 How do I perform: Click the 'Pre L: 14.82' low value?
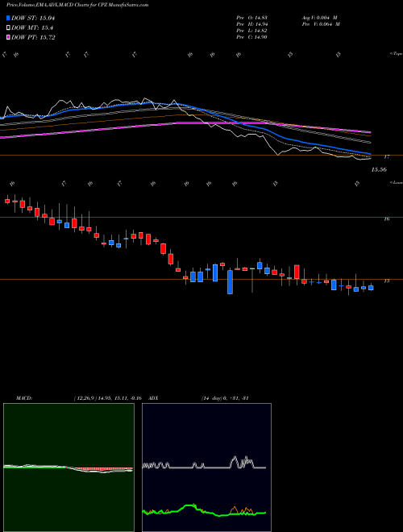(252, 31)
